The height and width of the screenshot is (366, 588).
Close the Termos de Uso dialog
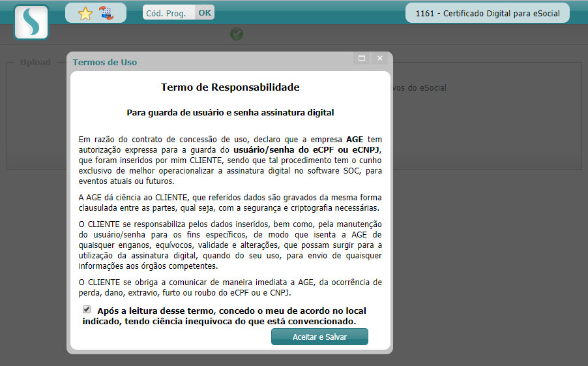click(380, 58)
